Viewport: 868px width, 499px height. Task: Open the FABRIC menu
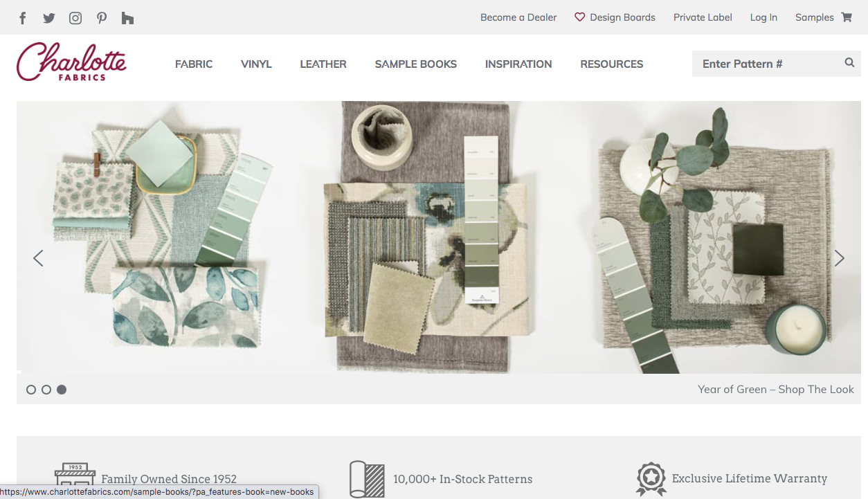click(194, 64)
